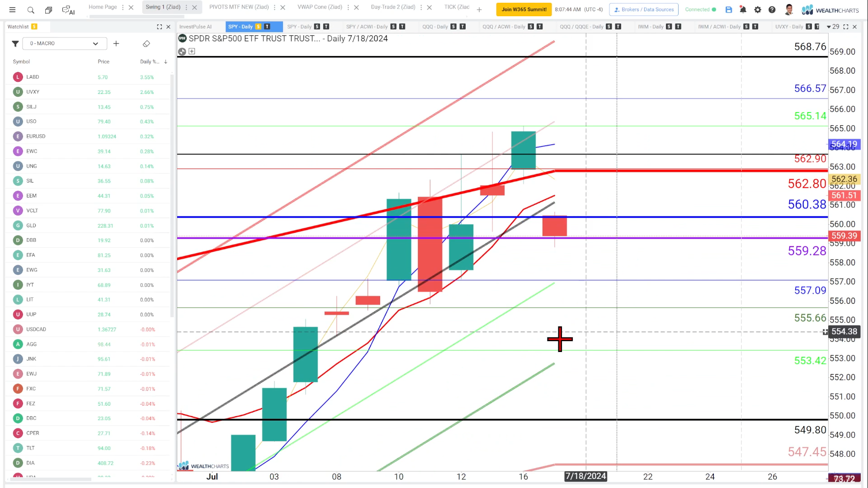Close the Swing 1 (Ziad) workspace tab

tap(194, 7)
